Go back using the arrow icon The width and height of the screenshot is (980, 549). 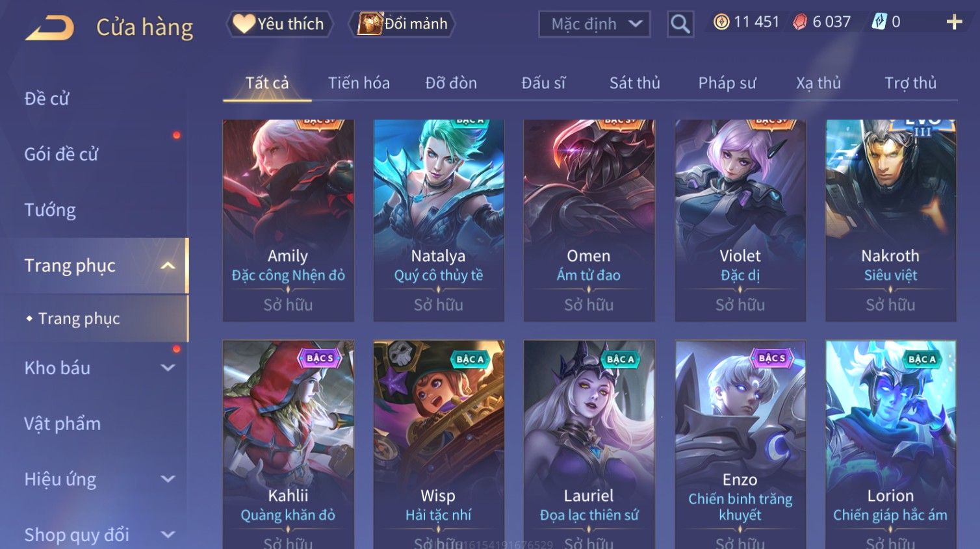pos(49,28)
